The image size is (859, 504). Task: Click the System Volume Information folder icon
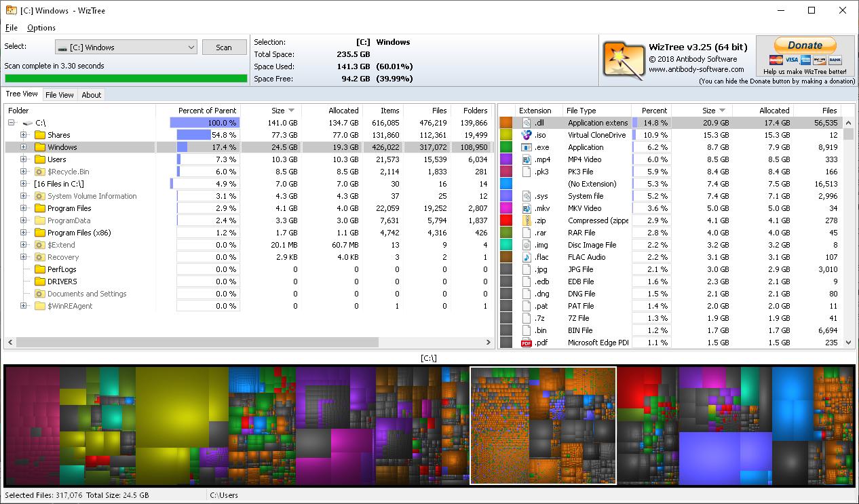[40, 196]
